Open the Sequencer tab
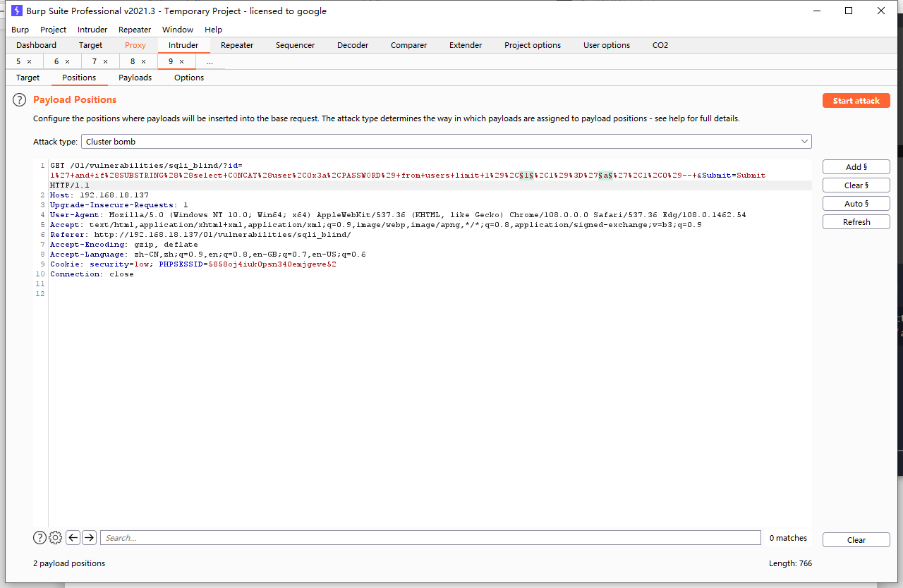The image size is (903, 588). coord(296,45)
